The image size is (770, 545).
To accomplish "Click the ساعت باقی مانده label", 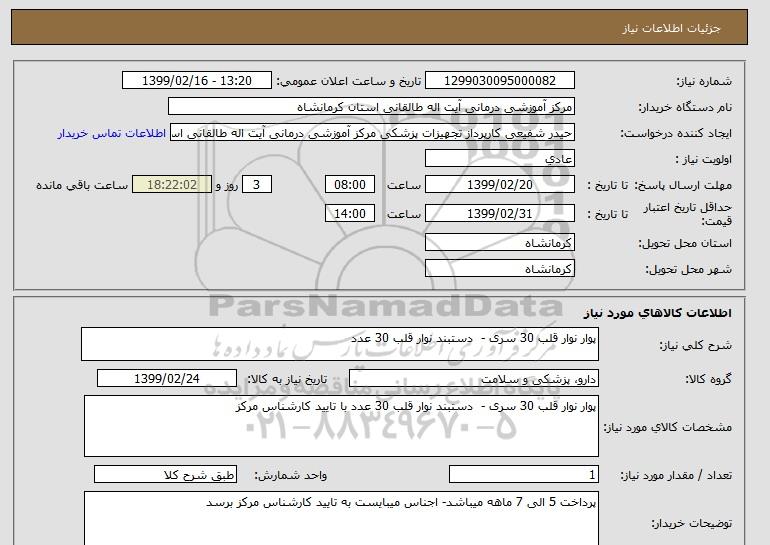I will (82, 185).
